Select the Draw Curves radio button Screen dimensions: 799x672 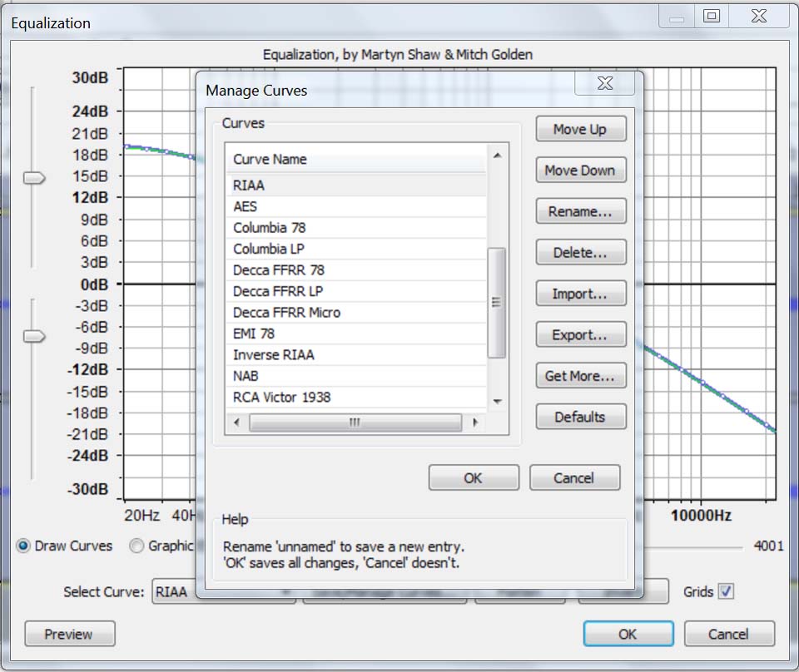click(23, 546)
